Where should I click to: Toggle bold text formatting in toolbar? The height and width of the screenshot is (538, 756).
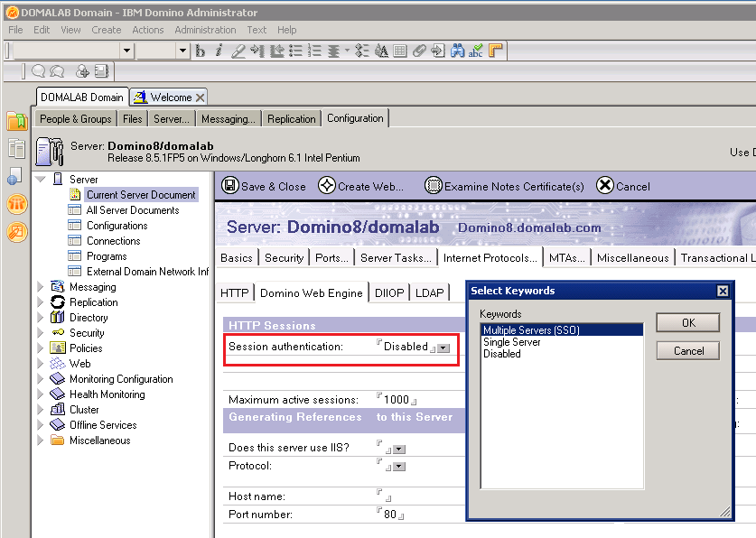pos(201,51)
